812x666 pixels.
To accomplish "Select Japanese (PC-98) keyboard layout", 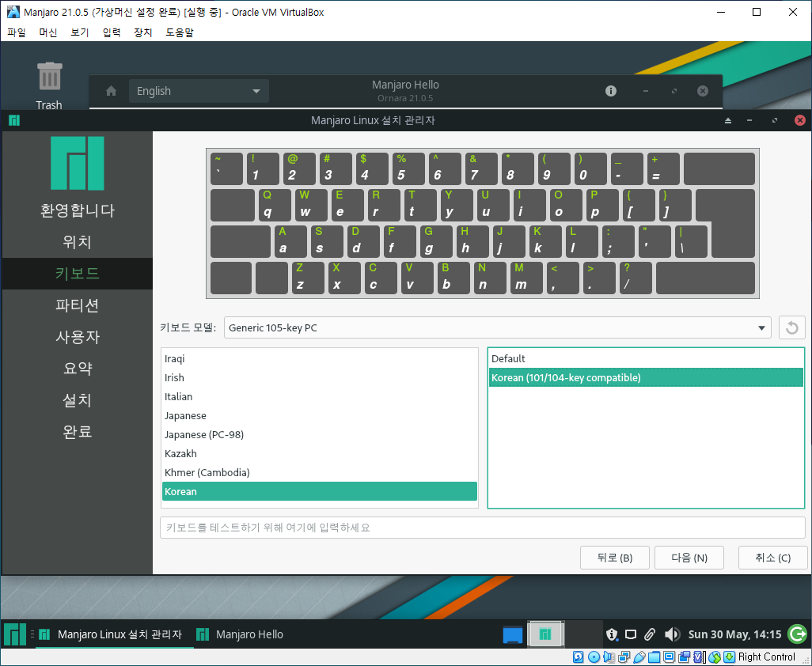I will coord(320,435).
